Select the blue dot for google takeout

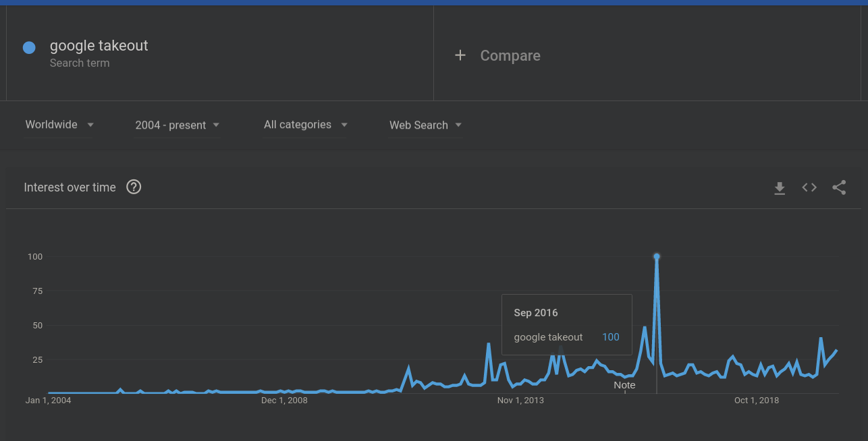pos(29,47)
